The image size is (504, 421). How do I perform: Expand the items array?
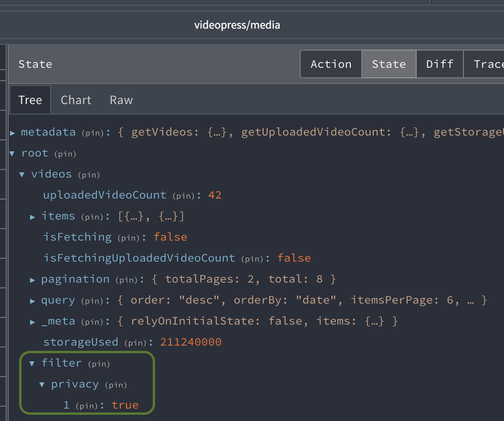(32, 217)
